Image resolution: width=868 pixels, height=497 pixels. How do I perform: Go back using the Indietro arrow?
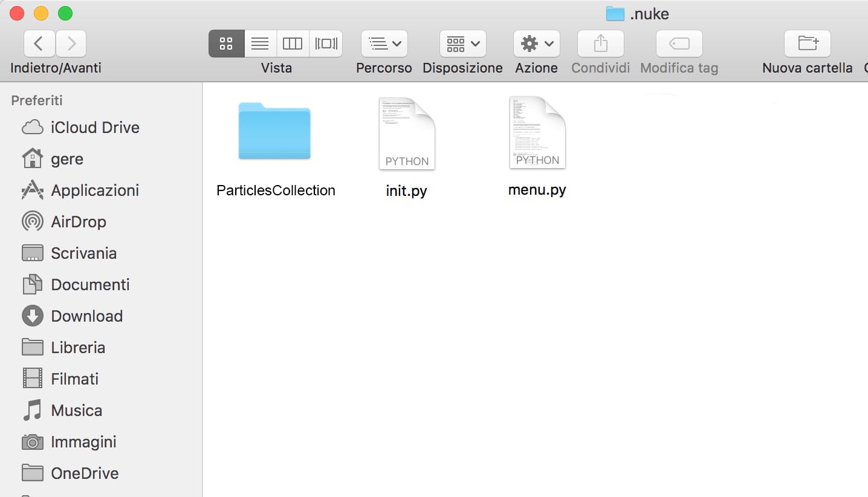pos(39,43)
